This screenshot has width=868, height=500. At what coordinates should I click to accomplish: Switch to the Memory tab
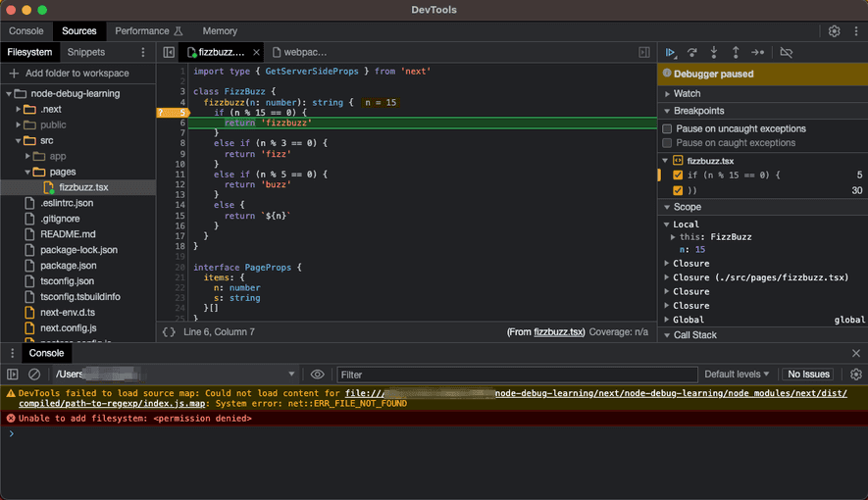coord(220,31)
